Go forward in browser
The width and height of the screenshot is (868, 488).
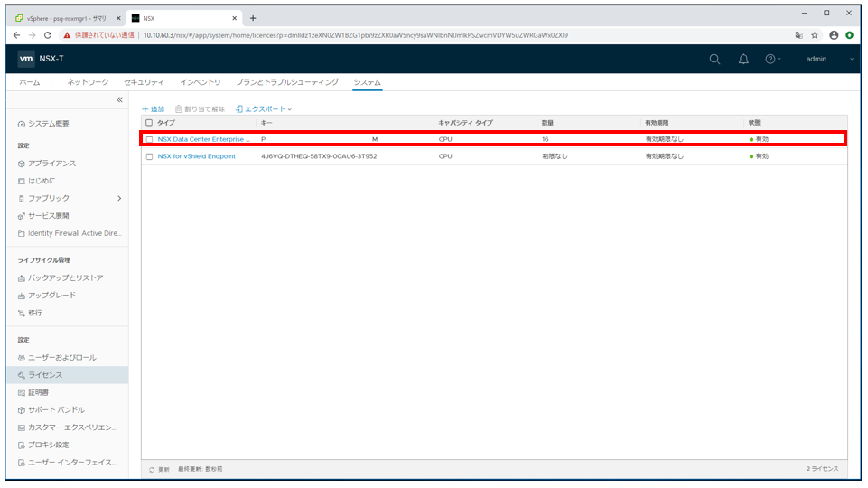coord(33,35)
